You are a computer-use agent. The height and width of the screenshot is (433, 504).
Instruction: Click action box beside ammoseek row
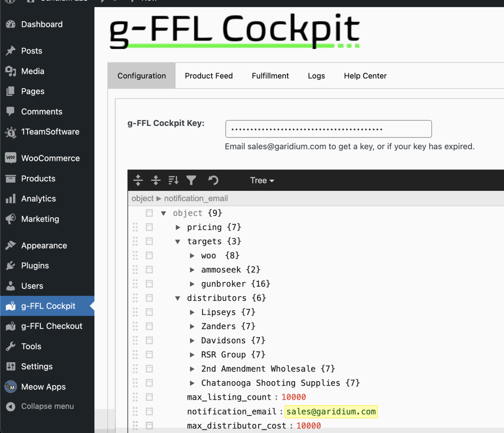149,269
